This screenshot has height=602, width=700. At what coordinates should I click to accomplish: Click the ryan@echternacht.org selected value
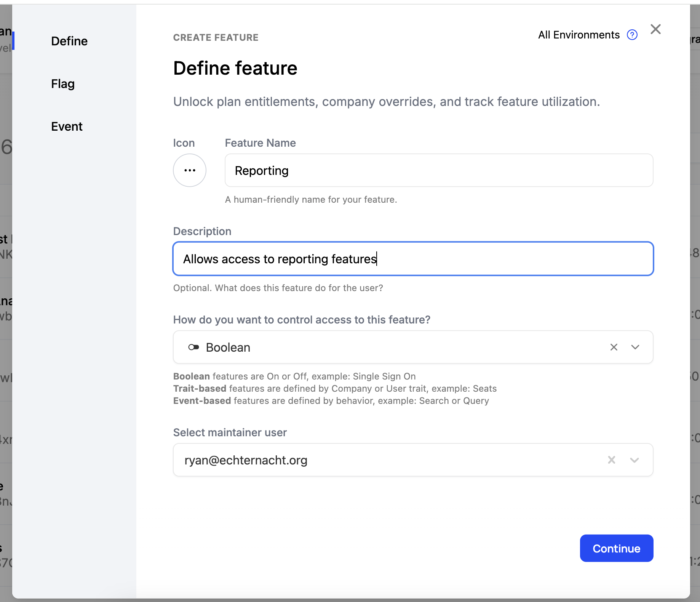[x=246, y=460]
